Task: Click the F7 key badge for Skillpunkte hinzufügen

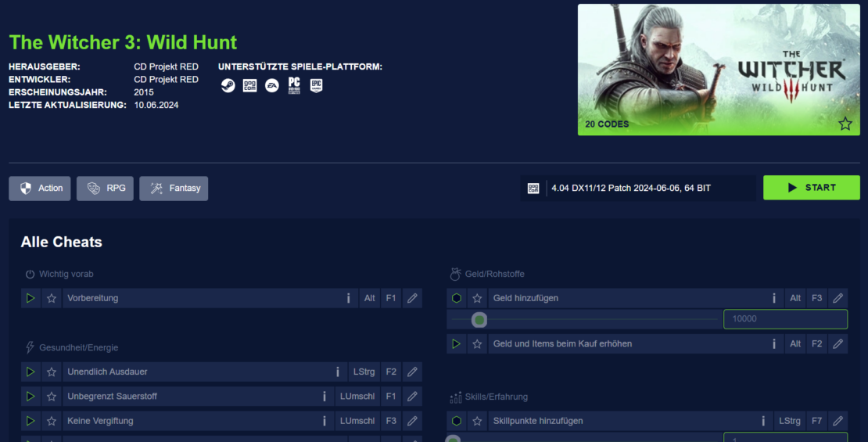Action: tap(817, 421)
